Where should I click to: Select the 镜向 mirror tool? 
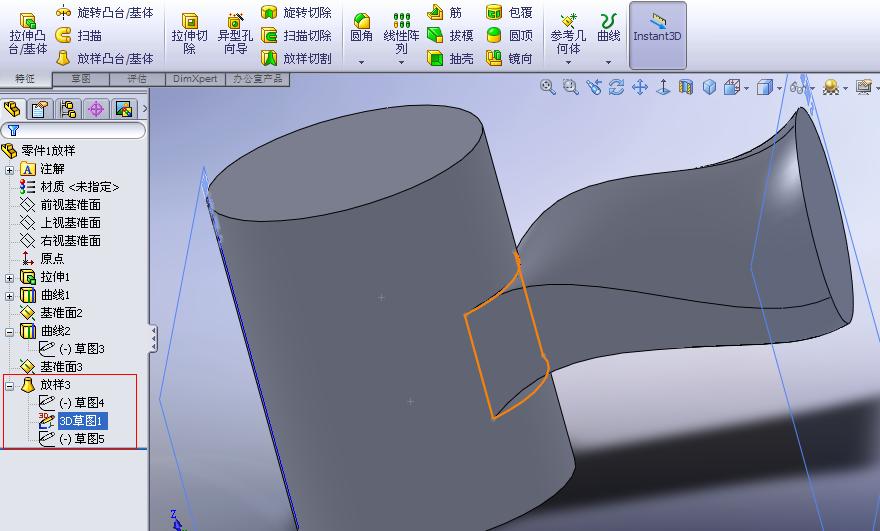pyautogui.click(x=509, y=58)
